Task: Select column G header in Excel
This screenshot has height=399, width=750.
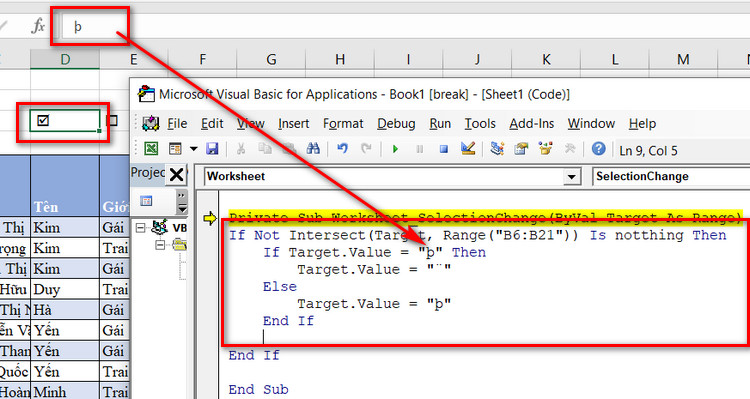Action: (x=271, y=59)
